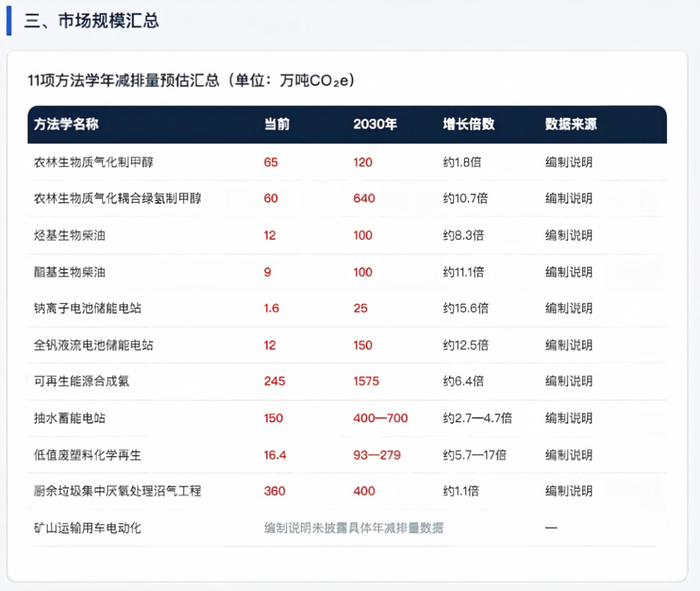
Task: Click current value 1.6
Action: (271, 308)
